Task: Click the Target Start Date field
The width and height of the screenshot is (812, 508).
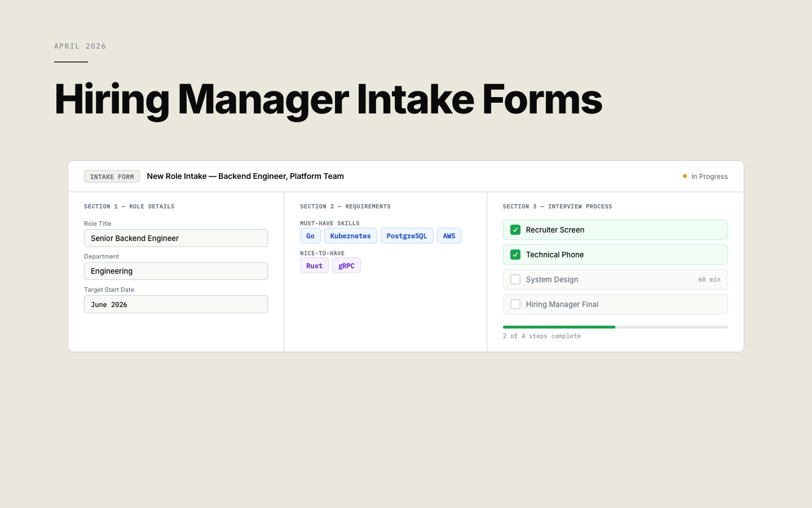Action: tap(176, 304)
